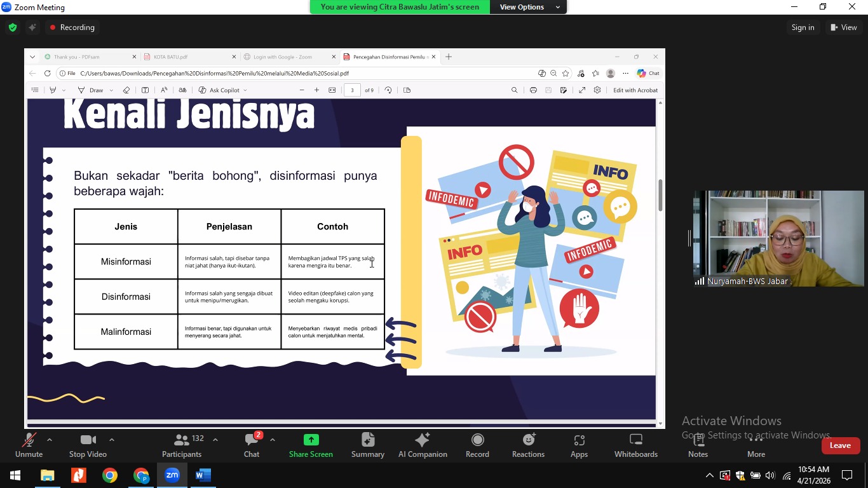Open File Explorer from the taskbar
Screen dimensions: 868x488
47,475
